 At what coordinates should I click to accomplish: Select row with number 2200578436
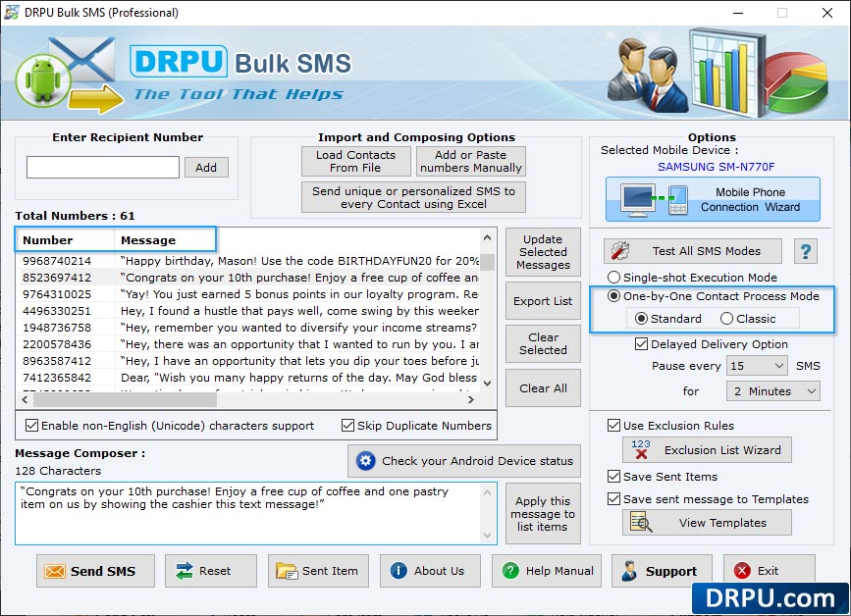click(x=248, y=344)
